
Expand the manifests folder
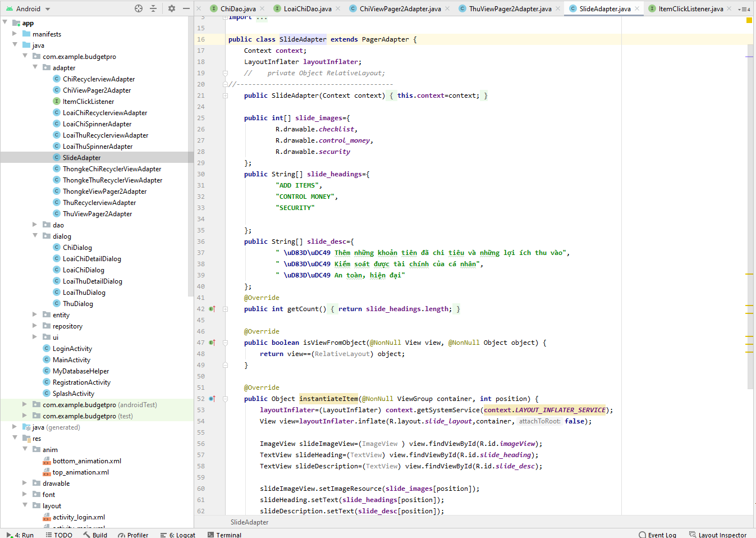pyautogui.click(x=15, y=34)
